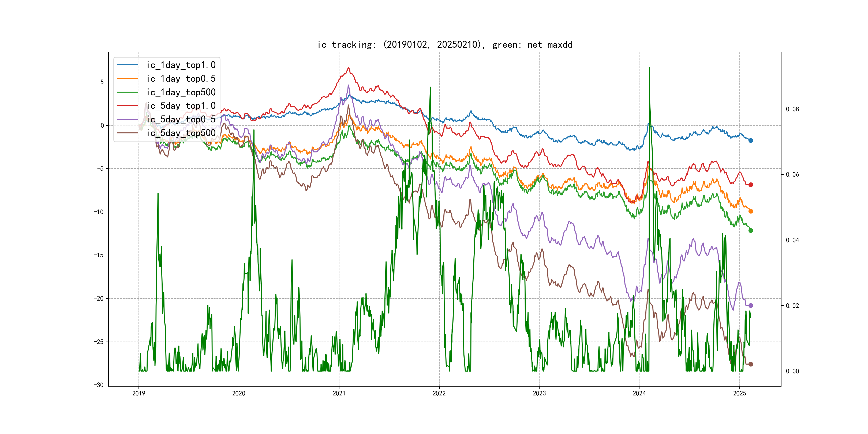Click the 2019 x-axis tick label
The image size is (868, 434).
[x=139, y=393]
